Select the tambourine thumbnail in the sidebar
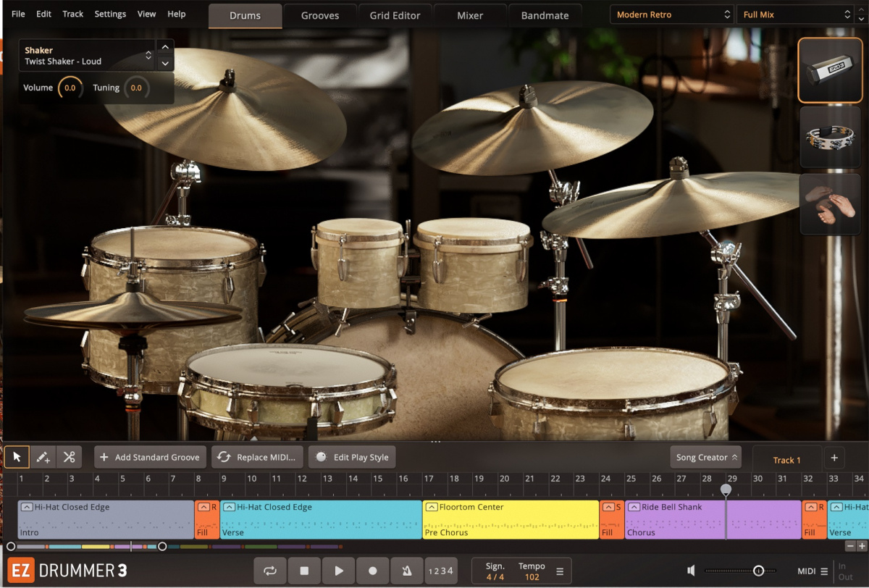The image size is (869, 588). point(830,138)
